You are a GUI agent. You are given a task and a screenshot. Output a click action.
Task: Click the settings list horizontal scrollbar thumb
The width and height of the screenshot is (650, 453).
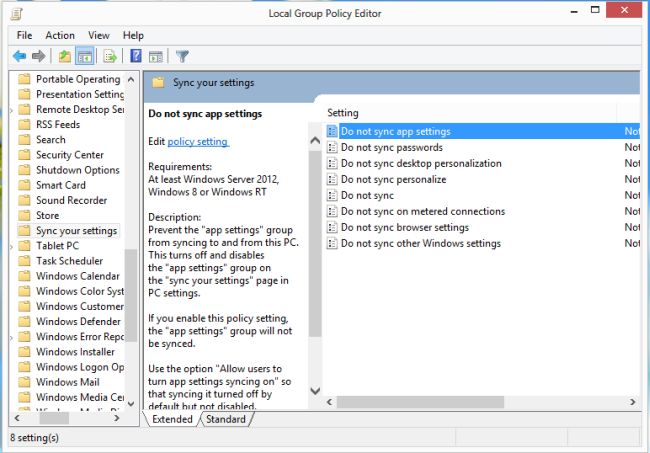pyautogui.click(x=420, y=402)
